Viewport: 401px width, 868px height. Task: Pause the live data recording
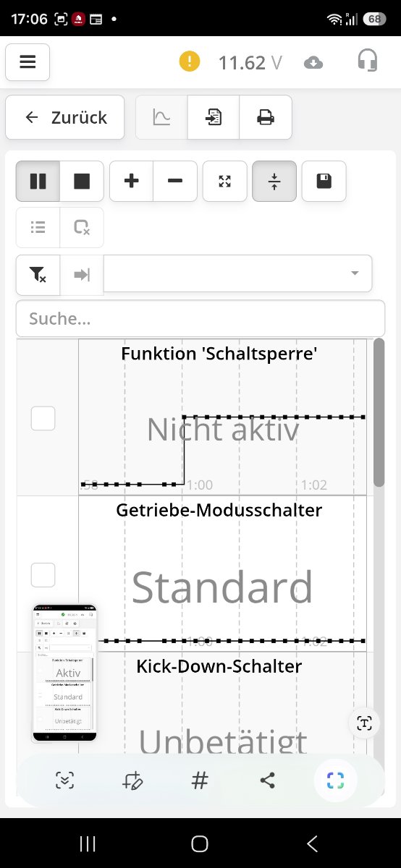[38, 181]
